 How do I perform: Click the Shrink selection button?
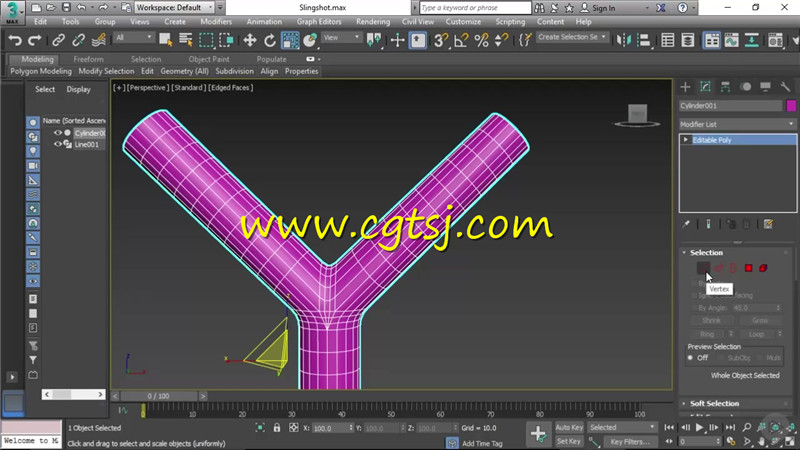pyautogui.click(x=711, y=320)
